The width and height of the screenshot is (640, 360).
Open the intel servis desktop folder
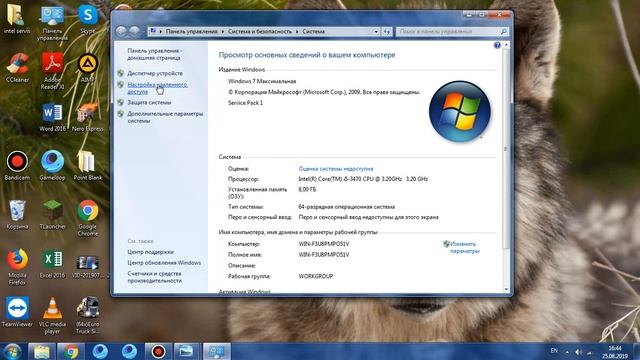point(17,19)
